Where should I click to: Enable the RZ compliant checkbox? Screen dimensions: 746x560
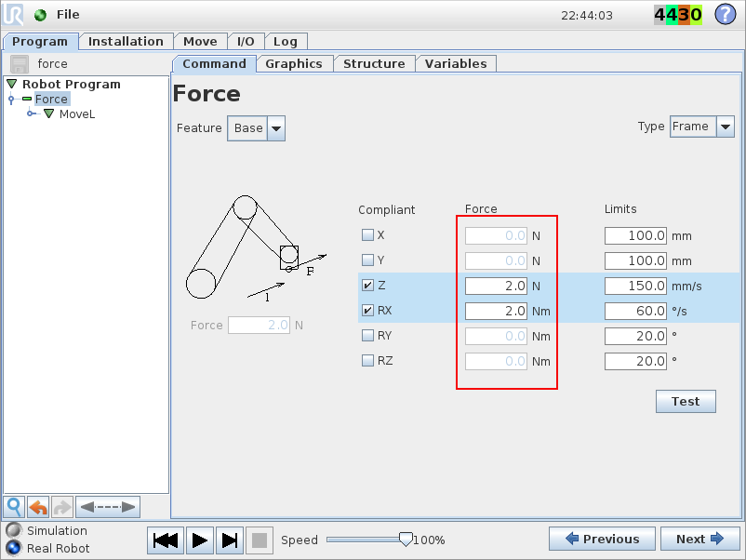coord(367,360)
